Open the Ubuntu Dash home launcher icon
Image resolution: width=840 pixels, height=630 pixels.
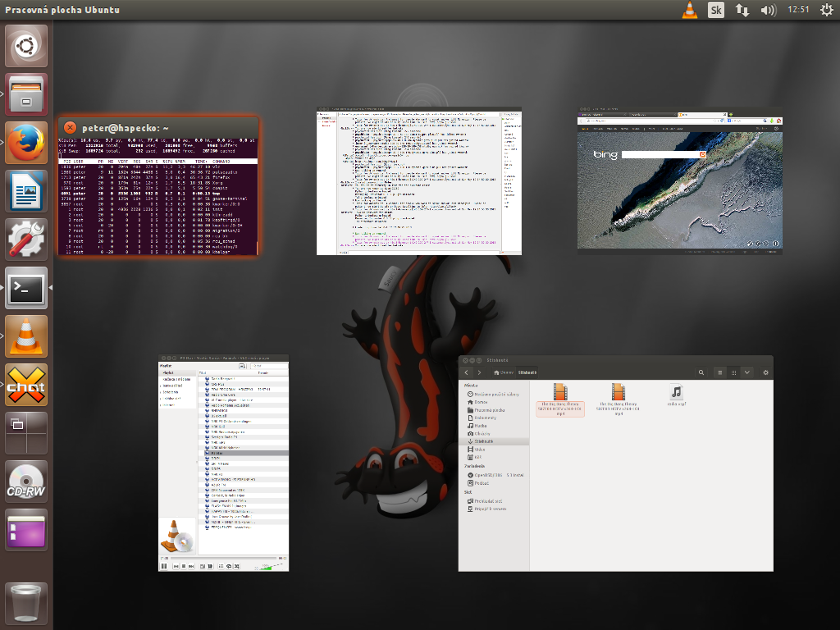pos(26,46)
